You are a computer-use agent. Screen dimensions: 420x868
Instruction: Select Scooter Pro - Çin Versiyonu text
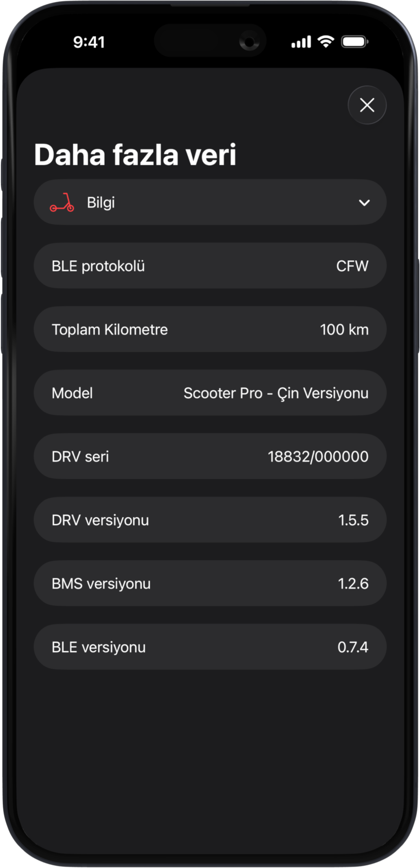(x=276, y=393)
